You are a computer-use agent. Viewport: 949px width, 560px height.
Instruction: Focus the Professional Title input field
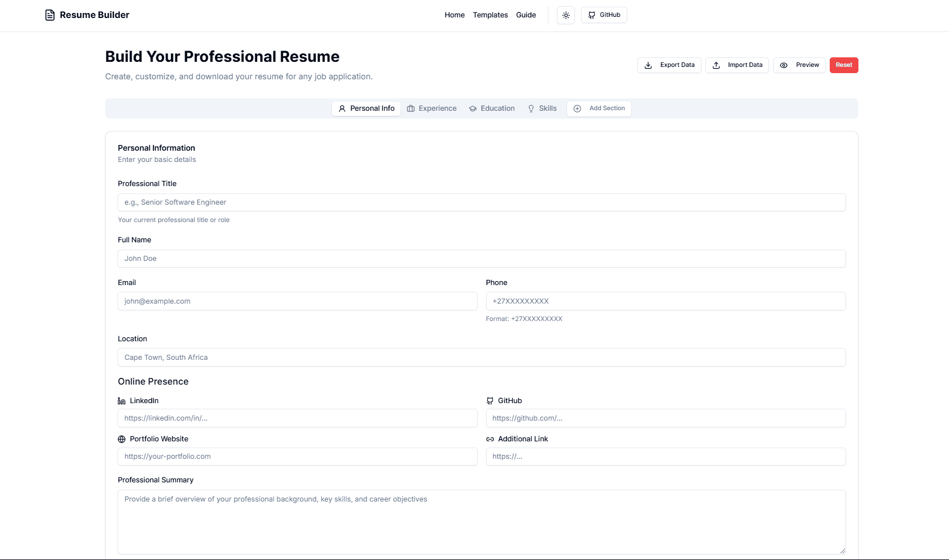tap(482, 202)
